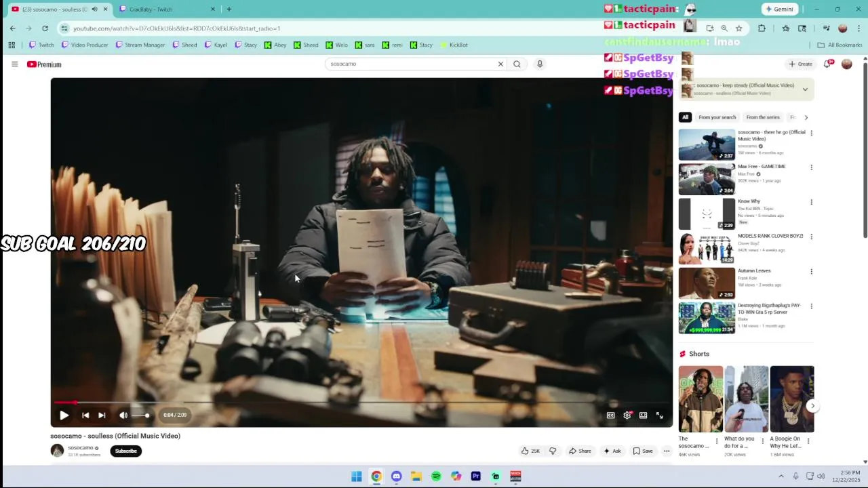Click the Ask button below the video
This screenshot has height=488, width=868.
pyautogui.click(x=612, y=451)
